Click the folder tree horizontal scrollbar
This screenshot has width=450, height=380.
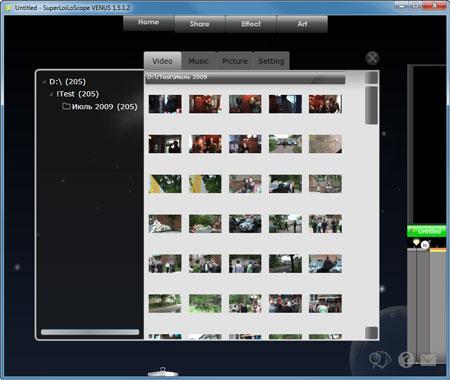coord(90,332)
